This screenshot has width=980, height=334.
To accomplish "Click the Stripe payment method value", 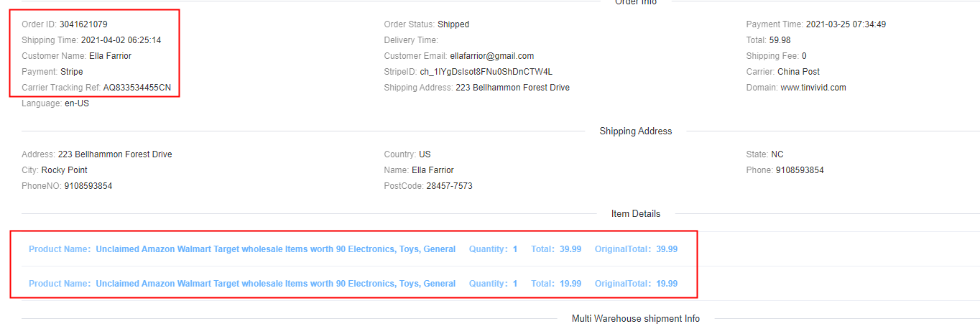I will tap(72, 72).
